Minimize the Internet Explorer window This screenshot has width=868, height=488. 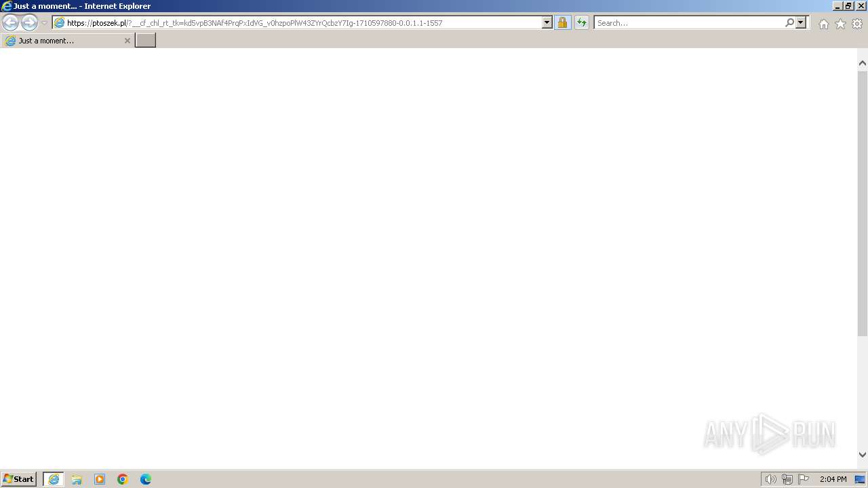[837, 6]
